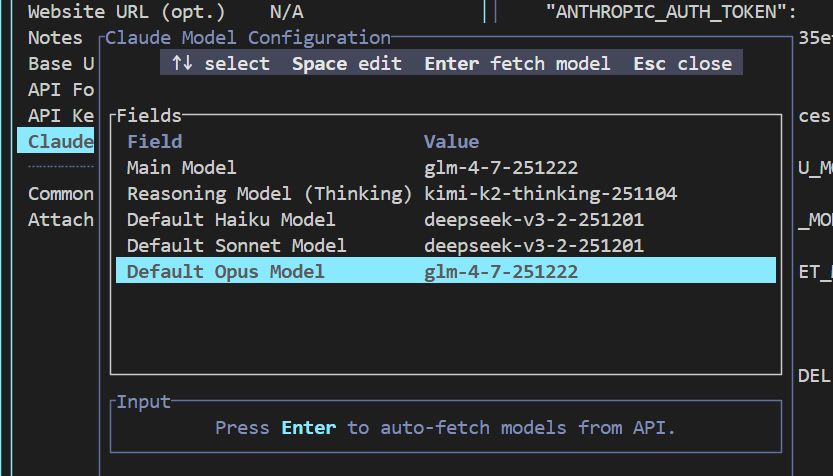Click the Main Model value glm-4-7-251222
The width and height of the screenshot is (833, 476).
pos(501,168)
